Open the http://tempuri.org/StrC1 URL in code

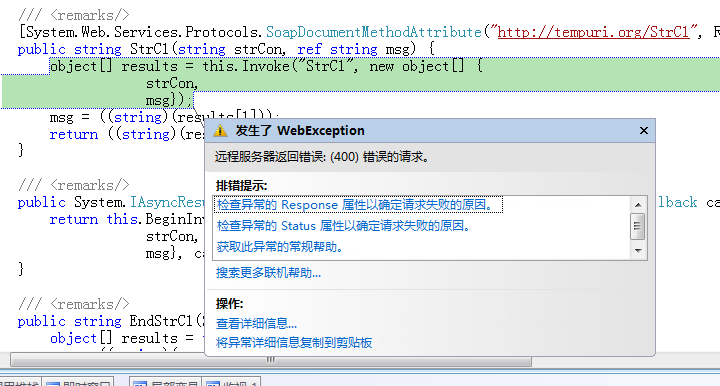[593, 32]
